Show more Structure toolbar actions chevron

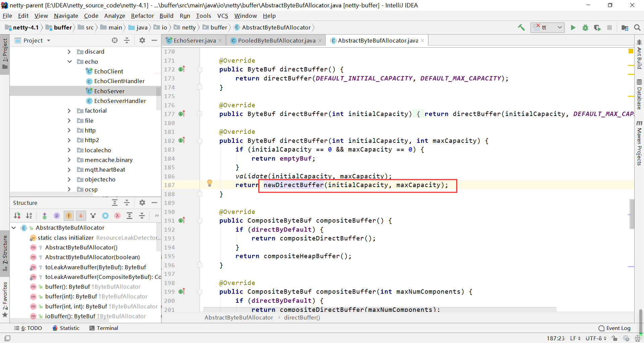tap(157, 216)
